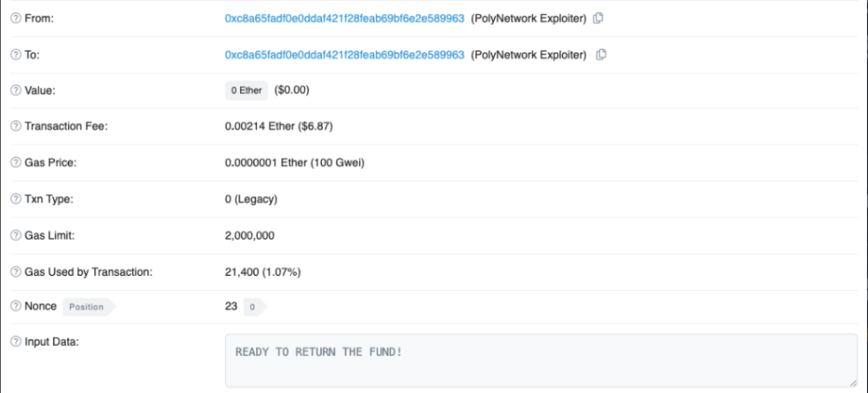This screenshot has width=868, height=393.
Task: Show help for Transaction Fee
Action: pyautogui.click(x=15, y=126)
